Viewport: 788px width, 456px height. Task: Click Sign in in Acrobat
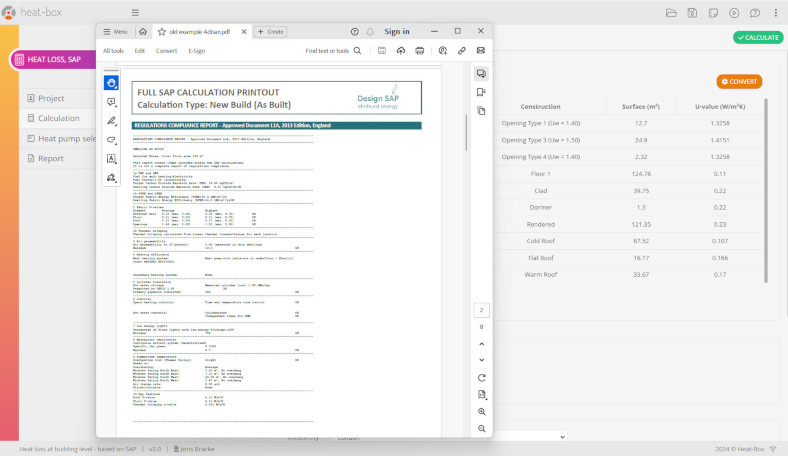click(x=397, y=32)
